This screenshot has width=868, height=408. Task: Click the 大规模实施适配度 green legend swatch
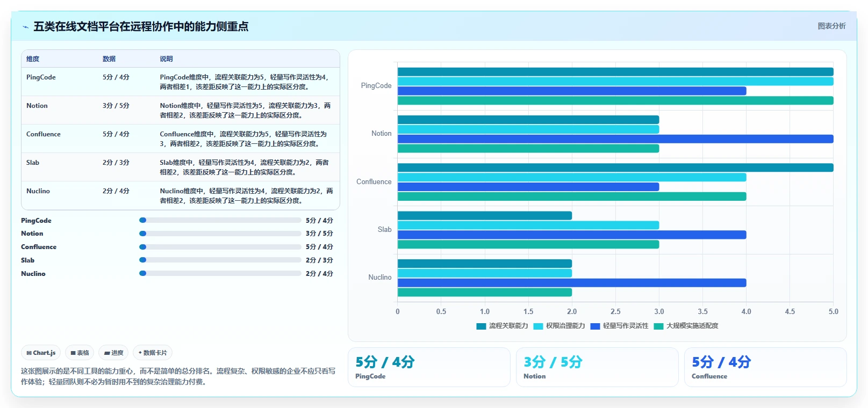tap(658, 326)
